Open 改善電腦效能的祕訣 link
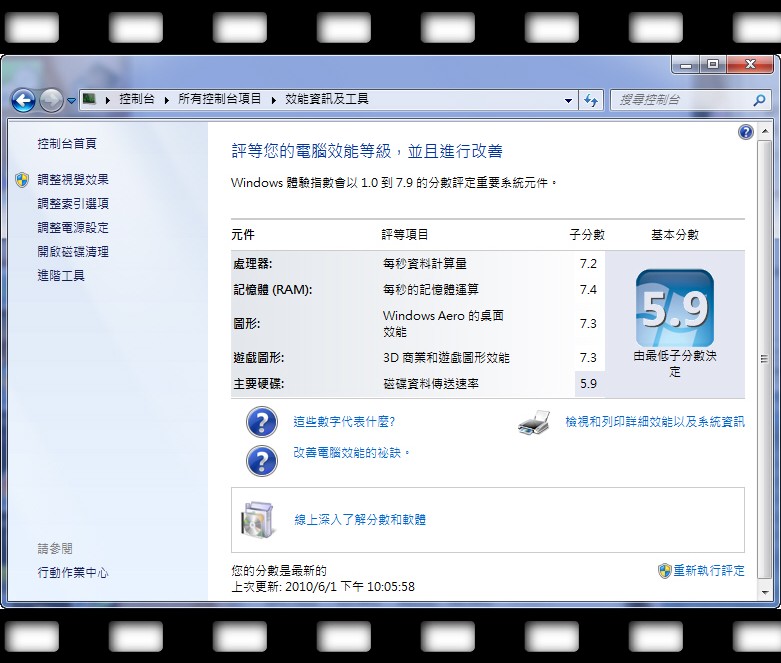This screenshot has height=663, width=781. pos(351,452)
